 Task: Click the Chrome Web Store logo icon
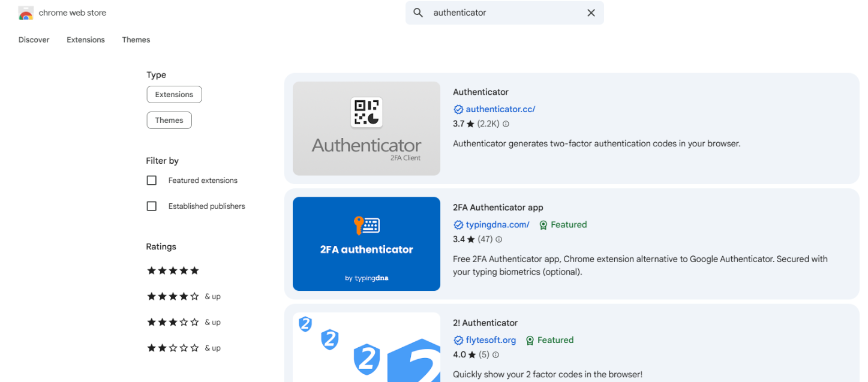(x=26, y=13)
